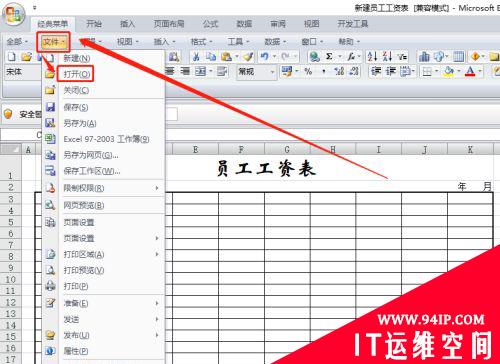
Task: Switch to the 页面布局 ribbon tab
Action: (x=169, y=24)
